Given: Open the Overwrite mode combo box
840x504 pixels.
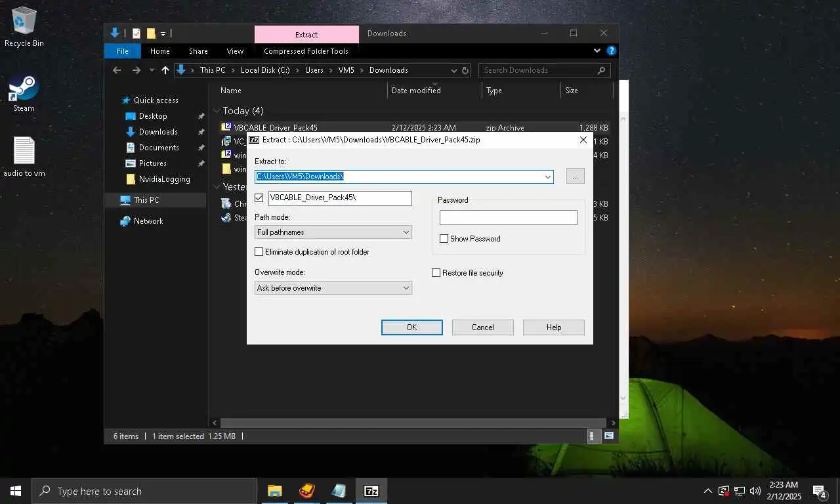Looking at the screenshot, I should tap(333, 288).
